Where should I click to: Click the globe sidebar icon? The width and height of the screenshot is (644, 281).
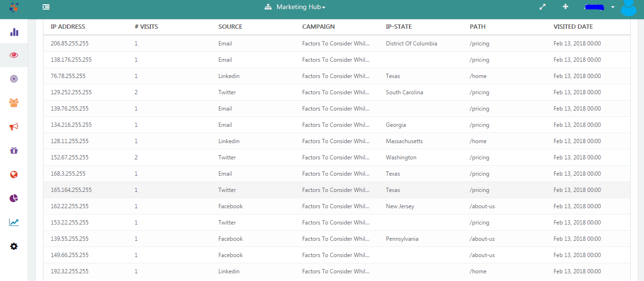pos(14,174)
